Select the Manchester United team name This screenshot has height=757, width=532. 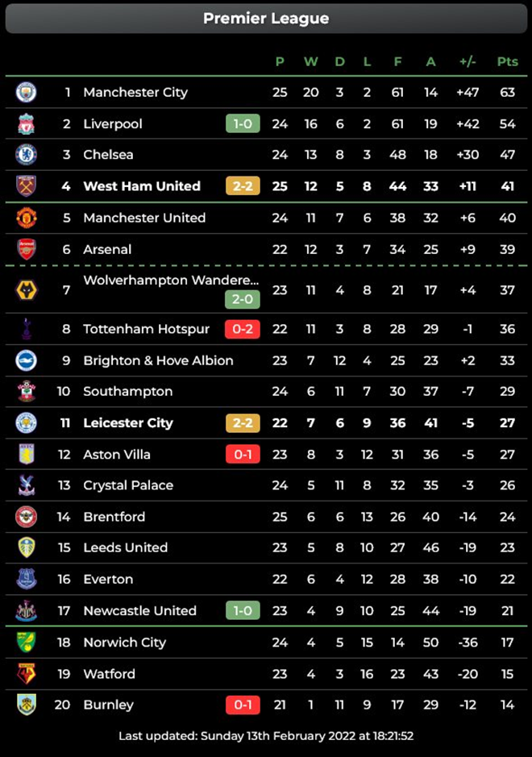click(146, 218)
